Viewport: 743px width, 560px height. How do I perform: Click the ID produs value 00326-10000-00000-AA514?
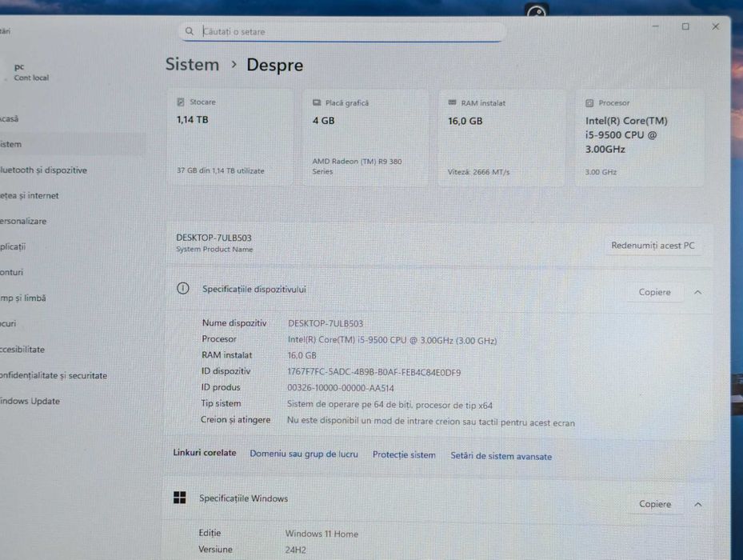coord(340,388)
